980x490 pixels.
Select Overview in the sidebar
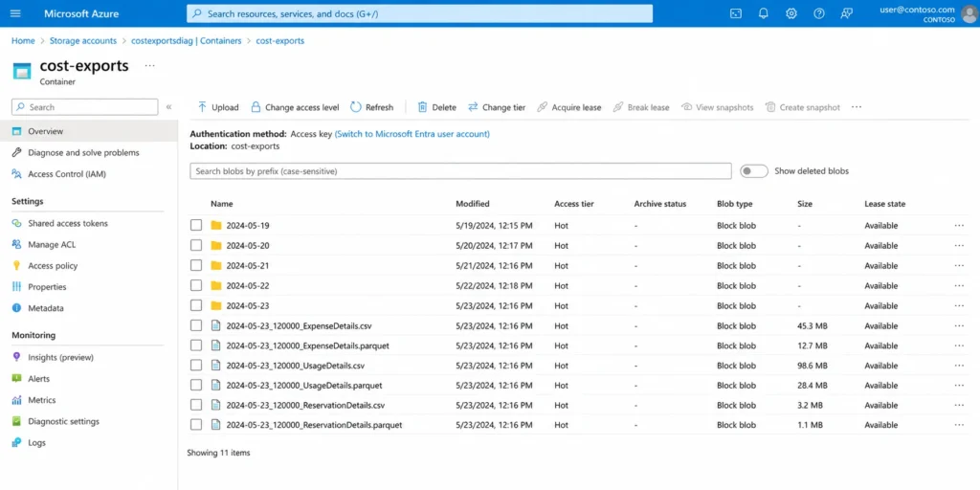click(89, 131)
